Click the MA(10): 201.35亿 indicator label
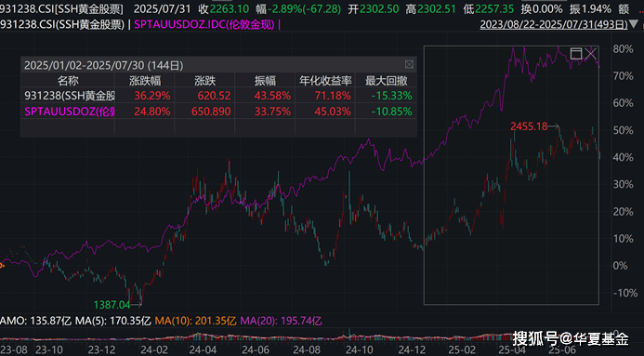 pyautogui.click(x=195, y=321)
